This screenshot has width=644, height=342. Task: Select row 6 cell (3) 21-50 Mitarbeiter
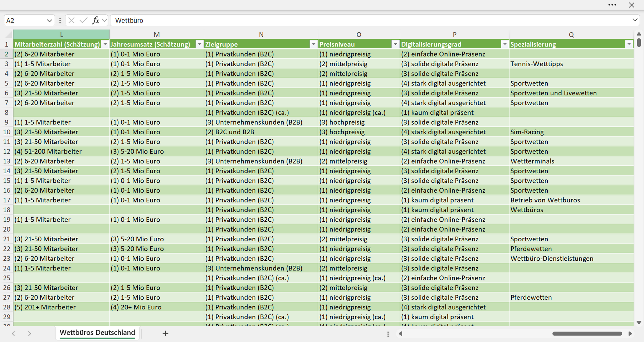(62, 93)
